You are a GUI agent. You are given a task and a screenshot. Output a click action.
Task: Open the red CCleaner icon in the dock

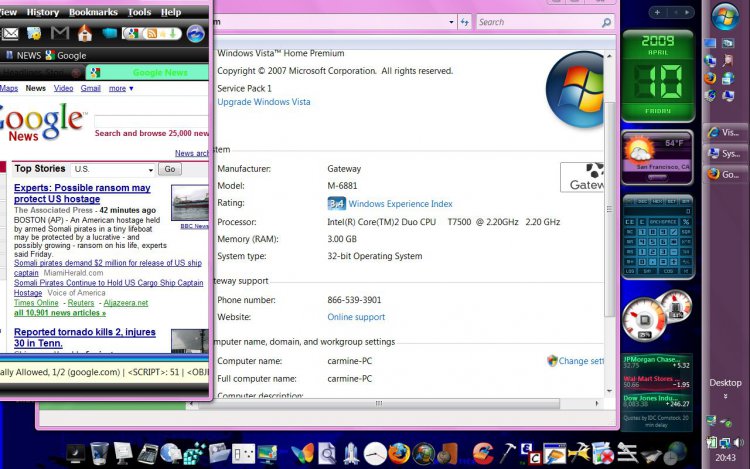pos(483,454)
